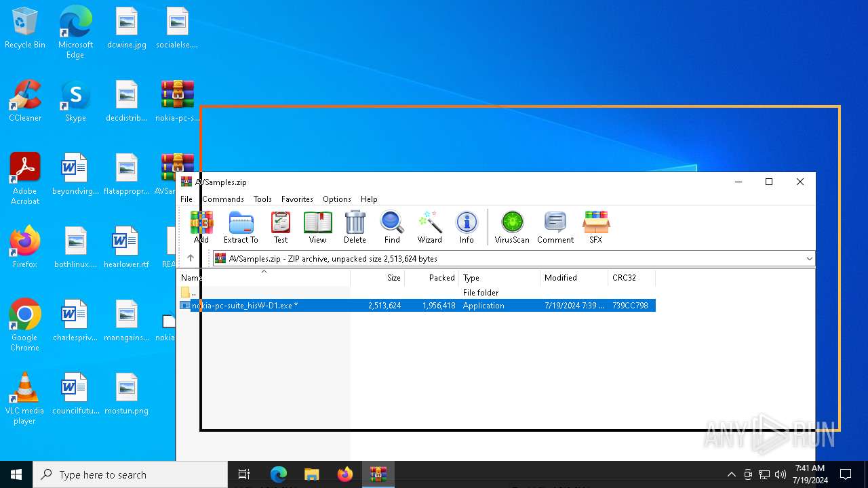Image resolution: width=868 pixels, height=488 pixels.
Task: Open the Help menu
Action: (369, 199)
